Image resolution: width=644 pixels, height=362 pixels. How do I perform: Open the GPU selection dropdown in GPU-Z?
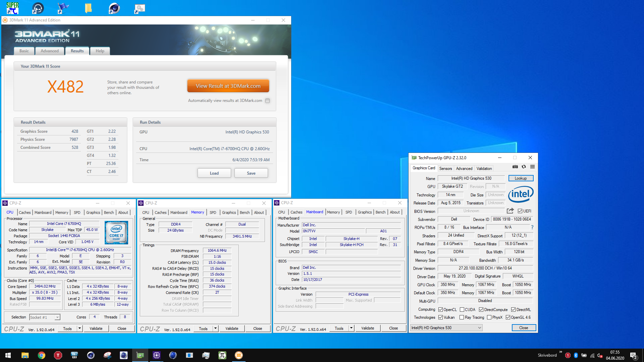point(446,328)
